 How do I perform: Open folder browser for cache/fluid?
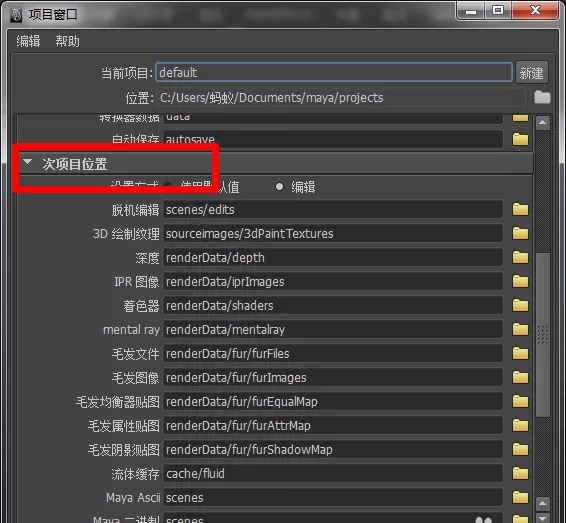520,474
